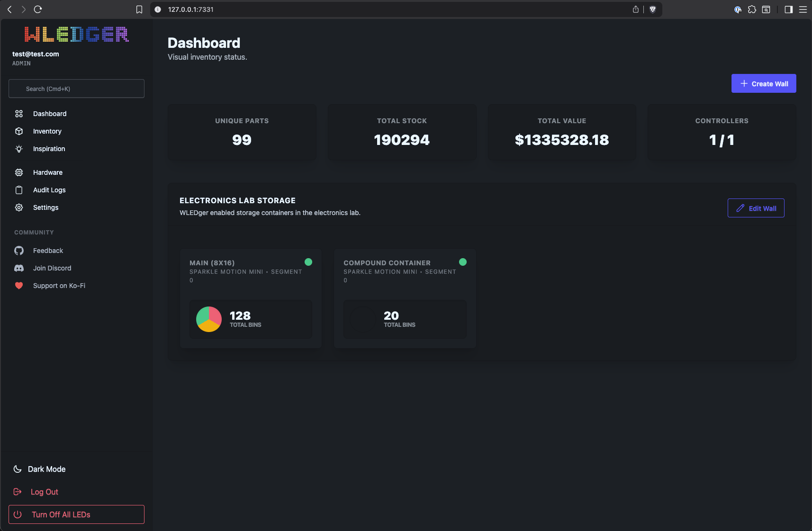The width and height of the screenshot is (812, 531).
Task: Click the colorful pie chart on Main card
Action: (208, 319)
